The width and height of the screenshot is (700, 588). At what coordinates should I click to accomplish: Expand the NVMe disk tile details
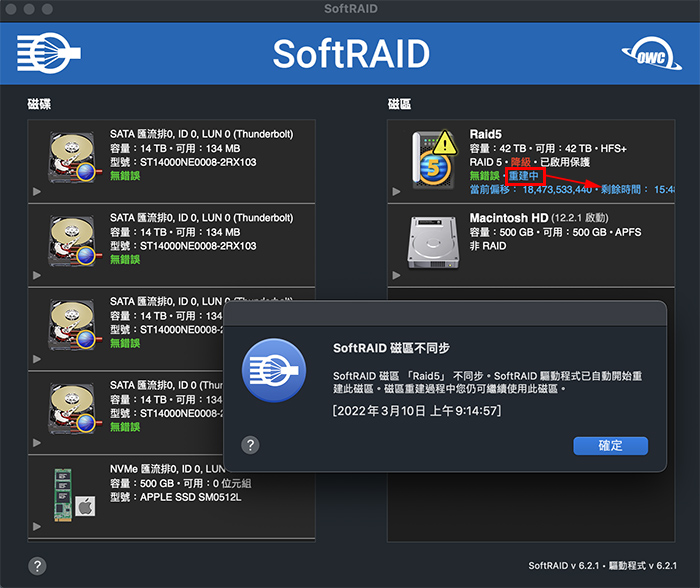click(37, 527)
